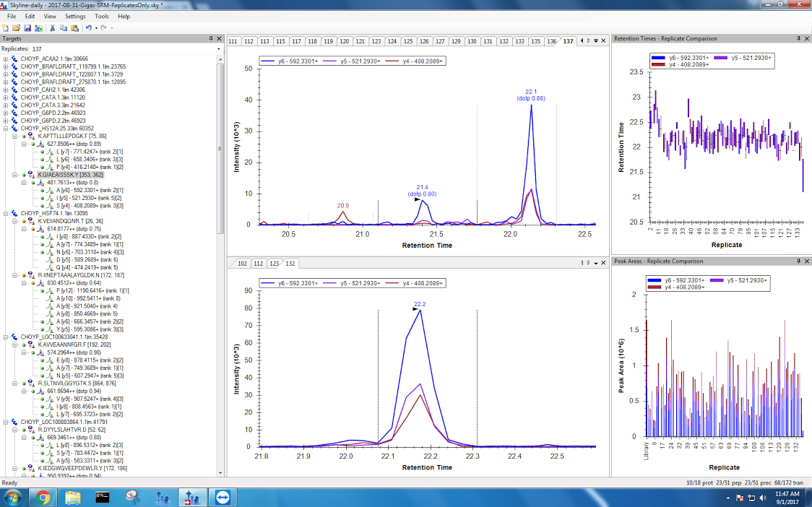Click the Paste clipboard icon
Viewport: 812px width, 507px height.
click(x=74, y=27)
